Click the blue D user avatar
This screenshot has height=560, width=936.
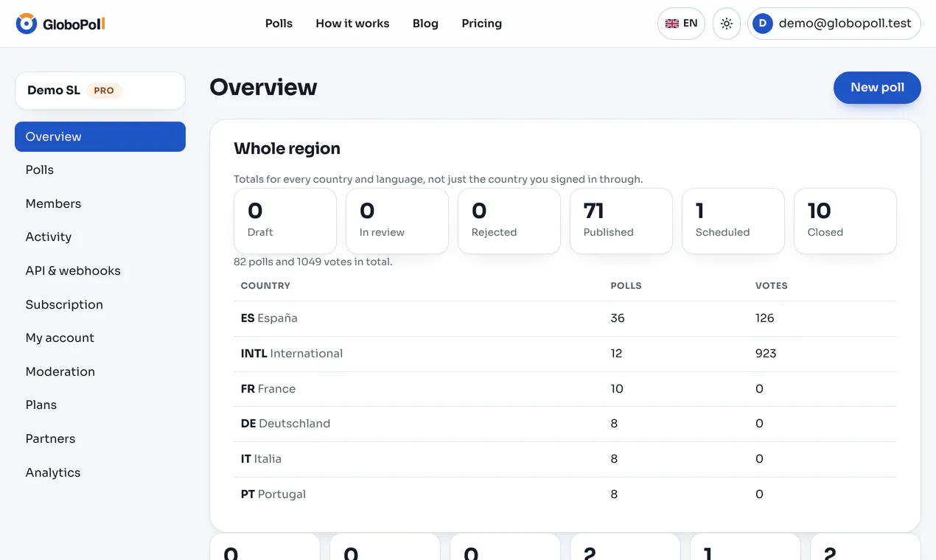point(763,24)
